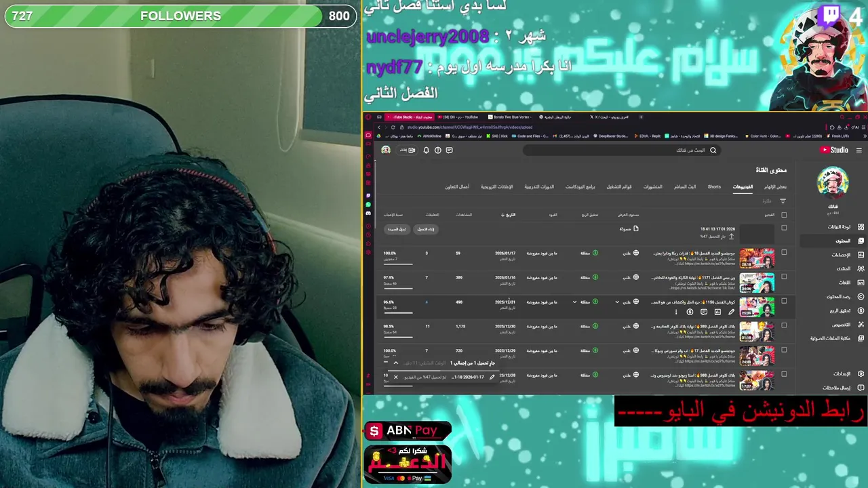Open comments icon on the hovered video row
Screen dimensions: 868x488
[704, 312]
